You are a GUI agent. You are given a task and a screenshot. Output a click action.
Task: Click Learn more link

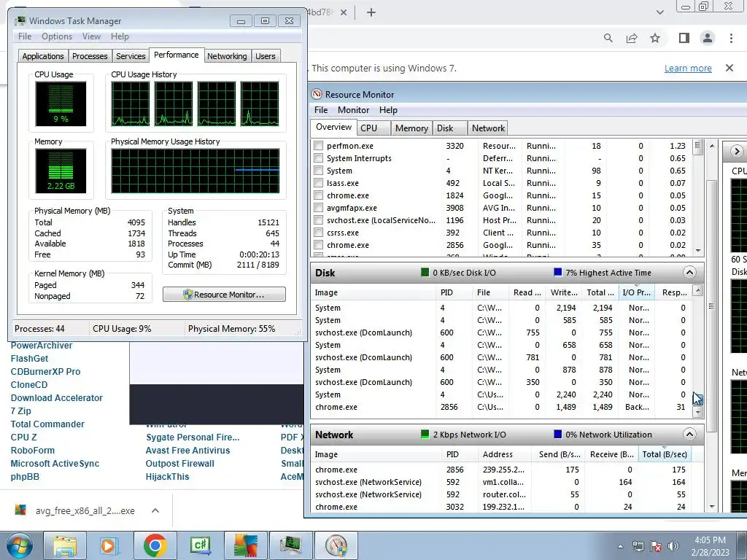[x=688, y=68]
